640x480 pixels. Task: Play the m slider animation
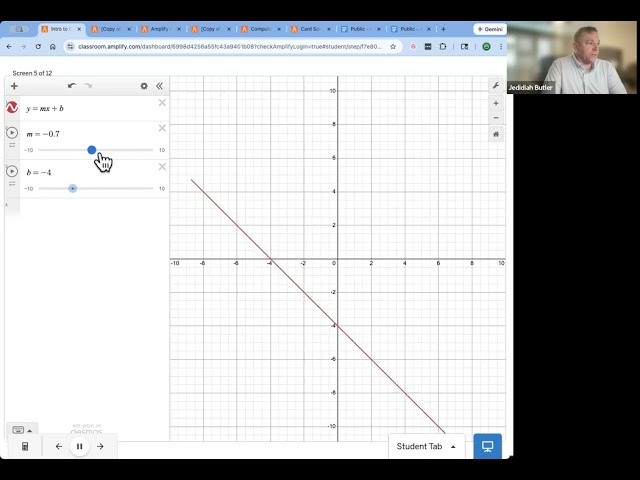point(12,133)
